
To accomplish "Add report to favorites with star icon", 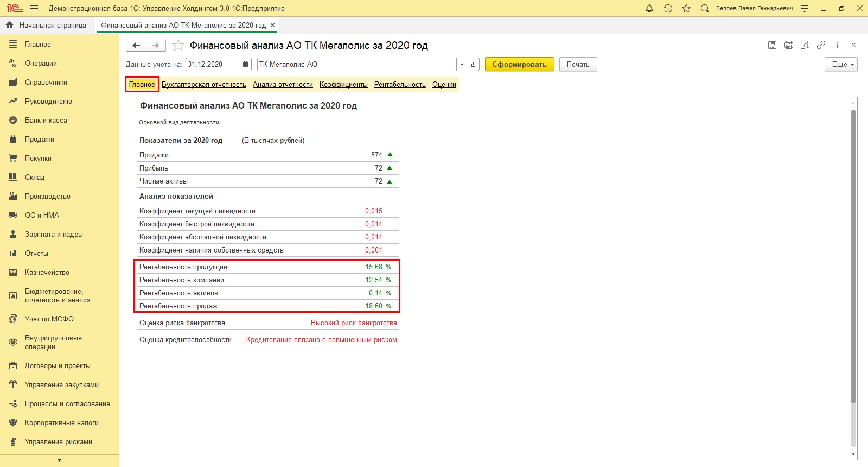I will click(178, 46).
